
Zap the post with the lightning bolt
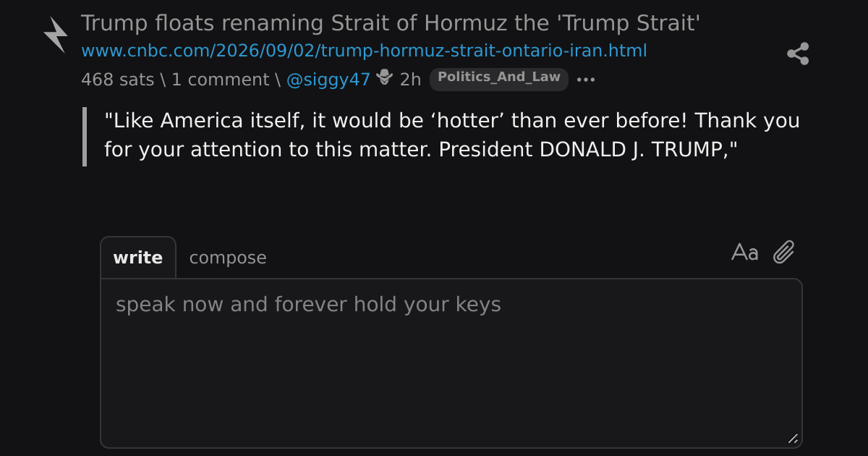(x=55, y=35)
